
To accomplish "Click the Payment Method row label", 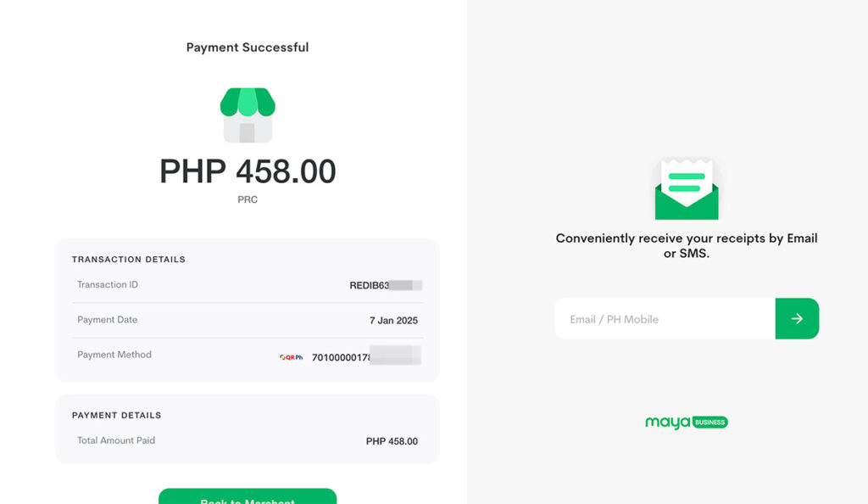I will 114,355.
